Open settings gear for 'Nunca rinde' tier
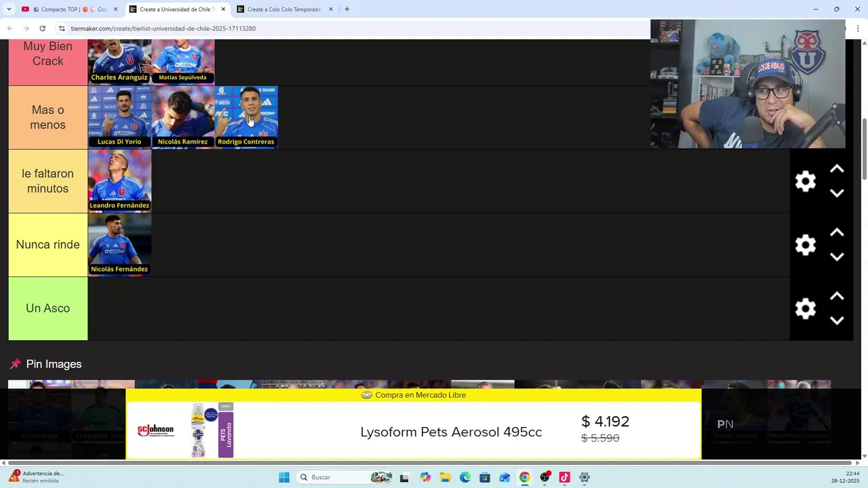868x488 pixels. pyautogui.click(x=806, y=245)
